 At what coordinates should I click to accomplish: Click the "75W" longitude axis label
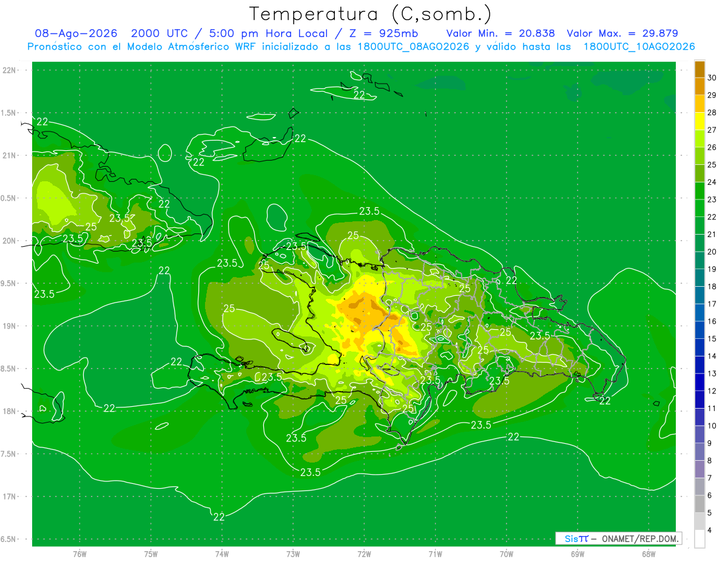151,554
